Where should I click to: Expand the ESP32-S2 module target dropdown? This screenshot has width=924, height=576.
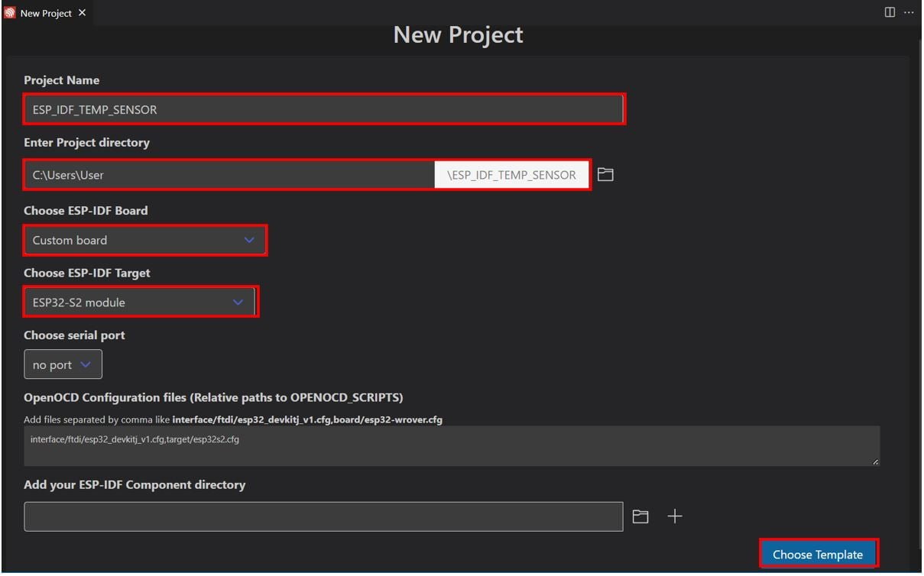point(140,303)
